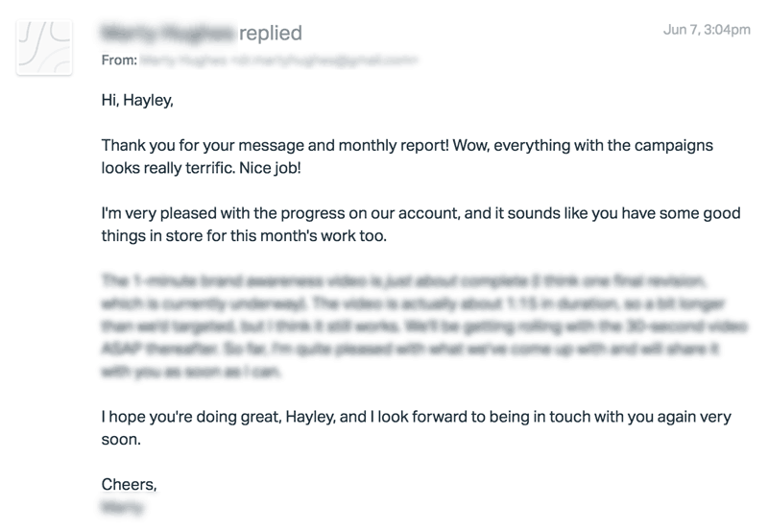Click the "Jun 7, 3:04pm" timestamp
The image size is (768, 532).
click(x=707, y=30)
